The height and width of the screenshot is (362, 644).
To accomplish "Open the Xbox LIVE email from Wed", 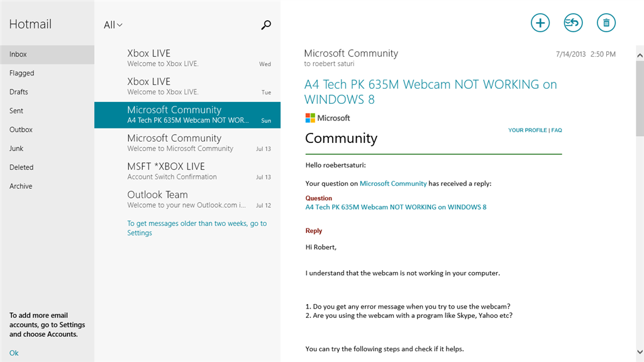I will pyautogui.click(x=187, y=58).
